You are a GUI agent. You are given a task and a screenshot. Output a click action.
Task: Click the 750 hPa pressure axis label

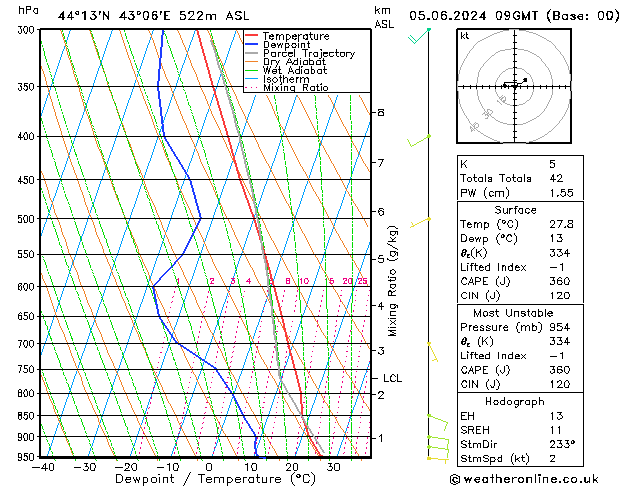pos(28,370)
